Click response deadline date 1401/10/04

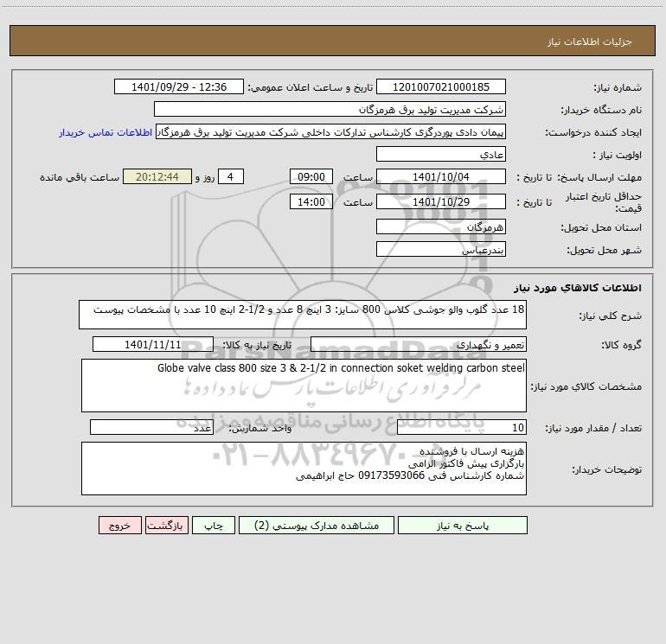click(441, 176)
